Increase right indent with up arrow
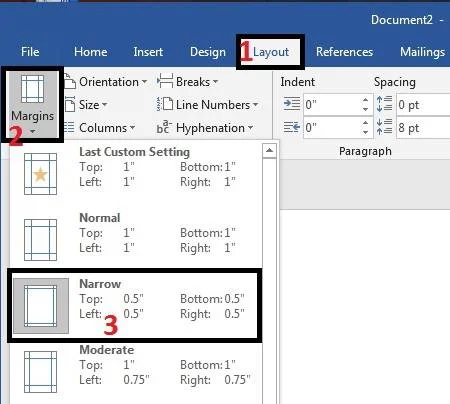450x404 pixels. (x=366, y=123)
